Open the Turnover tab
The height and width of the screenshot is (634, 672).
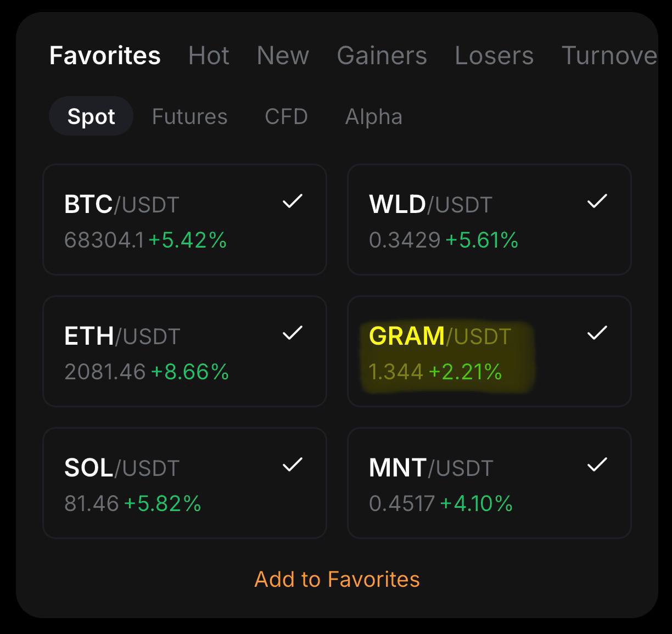(609, 55)
